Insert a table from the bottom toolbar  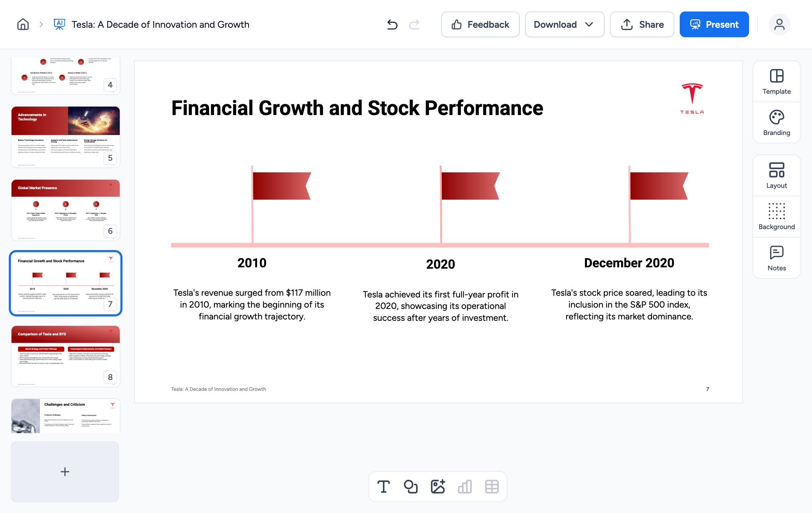click(492, 487)
